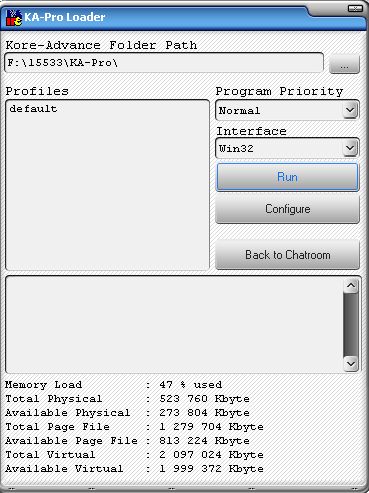This screenshot has width=369, height=493.
Task: Click the Kore-Advance Folder Path field
Action: click(164, 62)
